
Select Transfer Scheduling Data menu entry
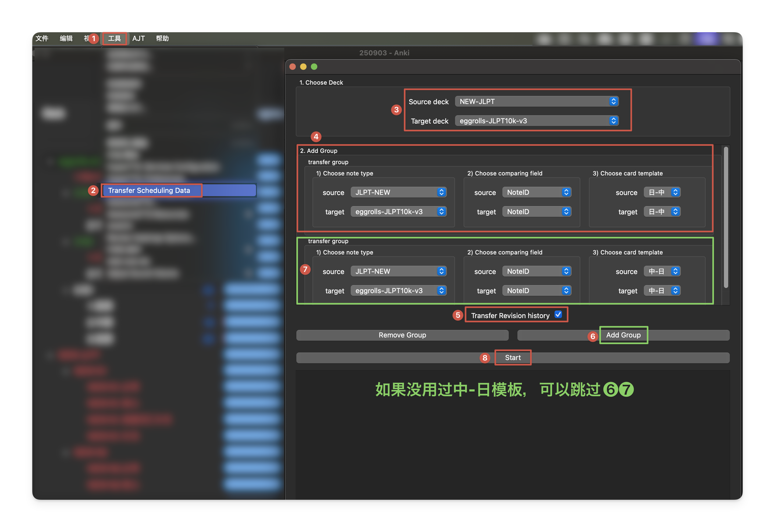[149, 190]
